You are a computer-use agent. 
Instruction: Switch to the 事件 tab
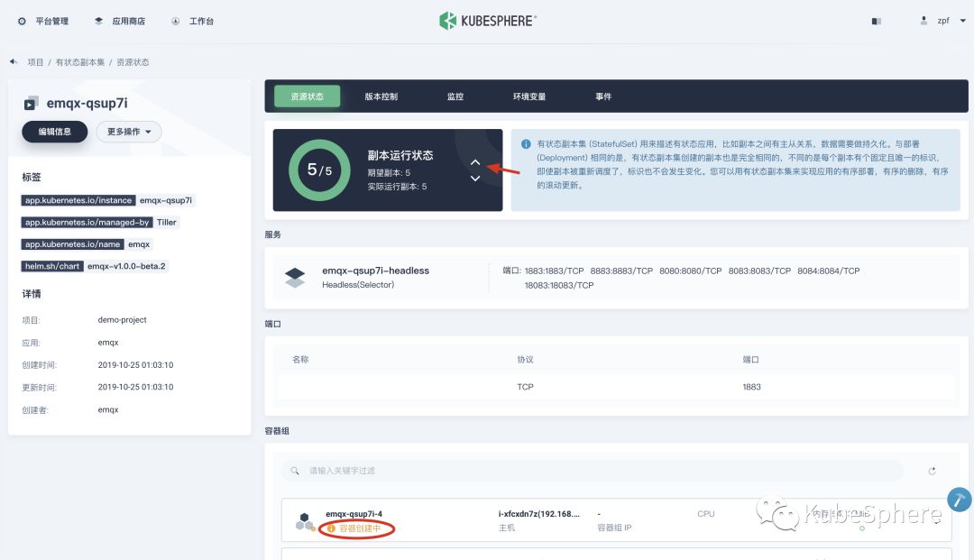[603, 96]
